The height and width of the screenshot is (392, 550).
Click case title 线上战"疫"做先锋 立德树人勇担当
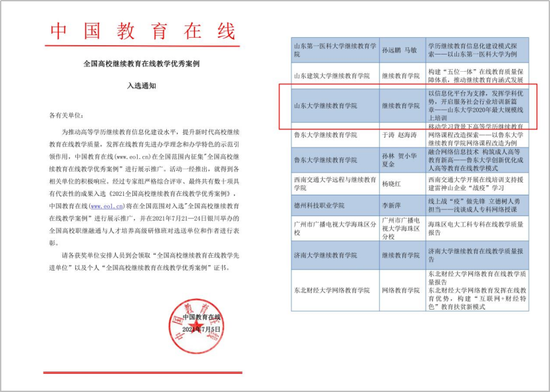coord(477,205)
